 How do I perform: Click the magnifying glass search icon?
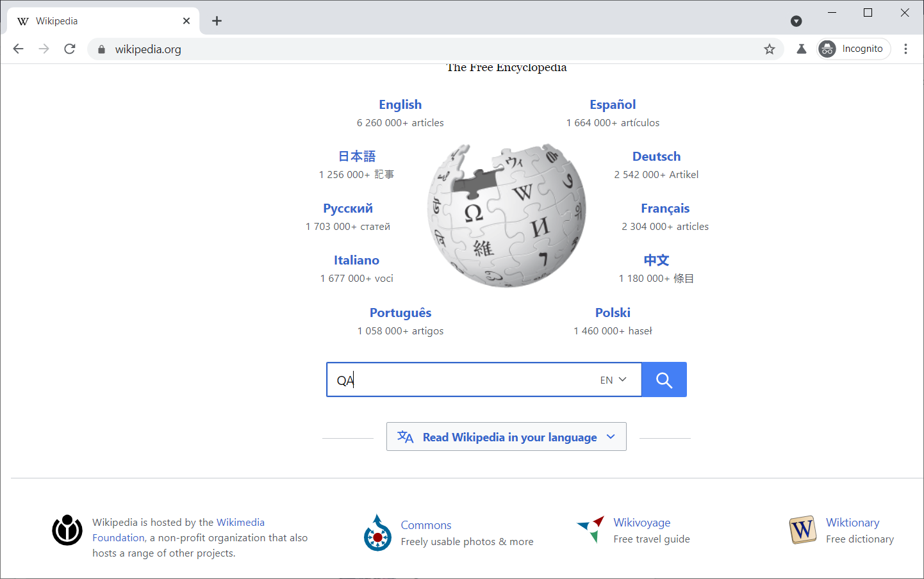pos(663,379)
